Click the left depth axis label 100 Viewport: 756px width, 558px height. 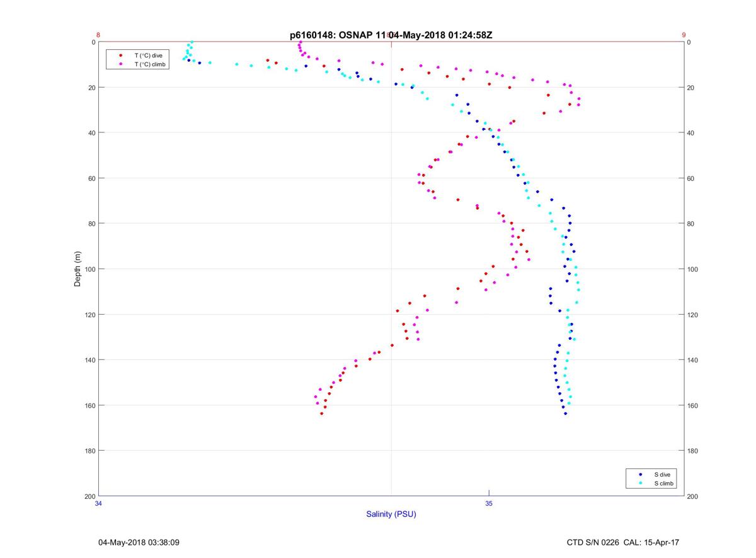point(89,269)
